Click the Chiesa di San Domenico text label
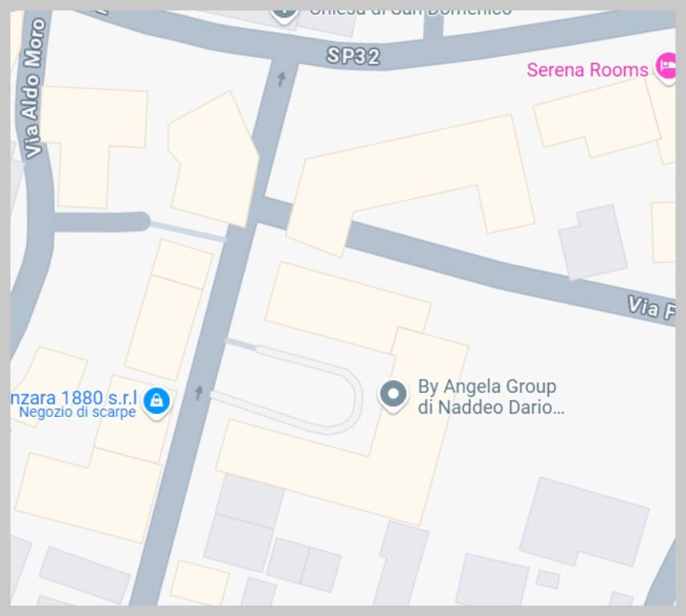Screen dimensions: 686x616 [x=410, y=13]
